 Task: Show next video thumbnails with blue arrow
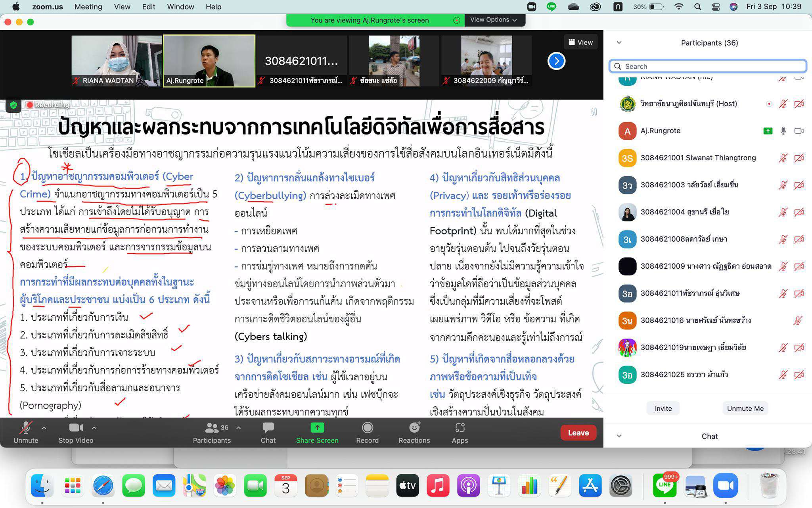[556, 61]
